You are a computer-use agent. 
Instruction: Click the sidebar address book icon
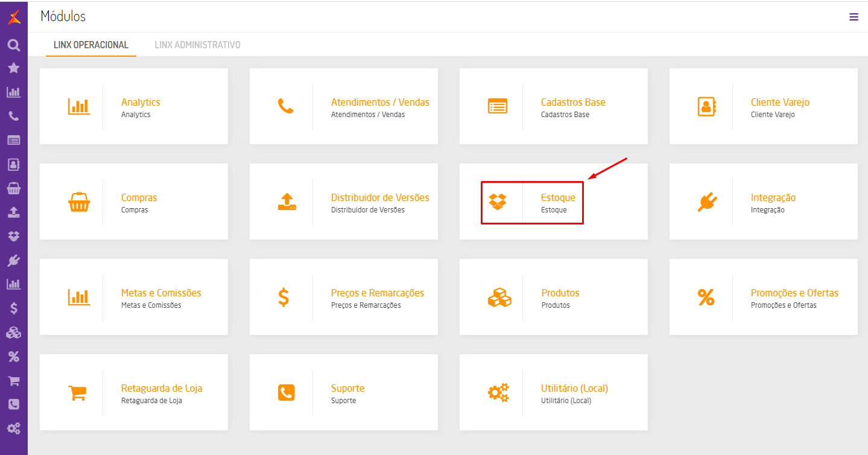[14, 164]
